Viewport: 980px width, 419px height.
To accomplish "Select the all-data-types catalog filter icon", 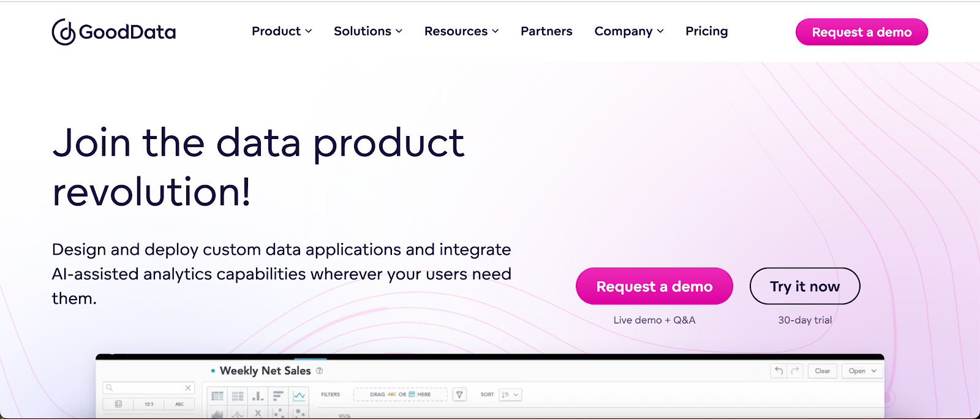I will pos(118,404).
